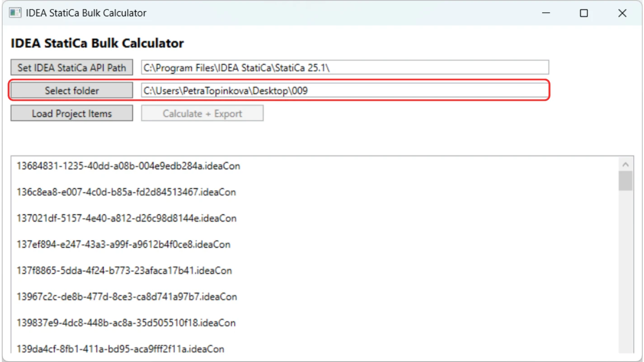Select file 137f8865-5dda-4f24-b773-23afaca17b41.ideaCon
The width and height of the screenshot is (644, 362).
[x=124, y=271]
